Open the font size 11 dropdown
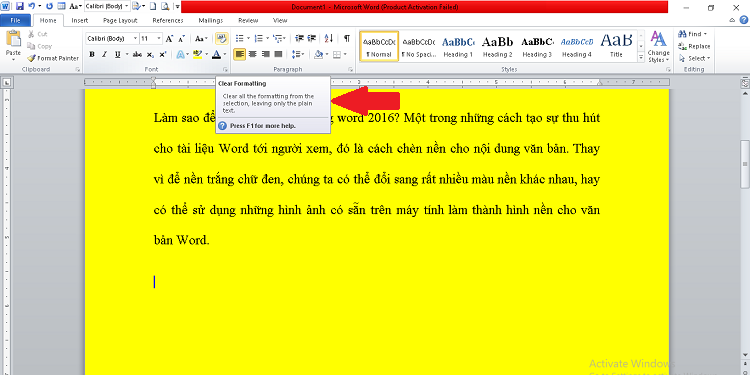Screen dimensions: 750x375 160,39
